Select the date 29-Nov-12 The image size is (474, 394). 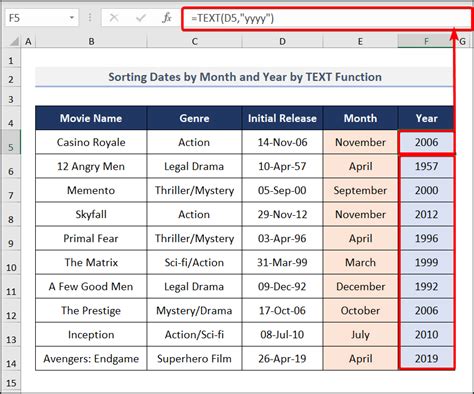click(x=282, y=214)
